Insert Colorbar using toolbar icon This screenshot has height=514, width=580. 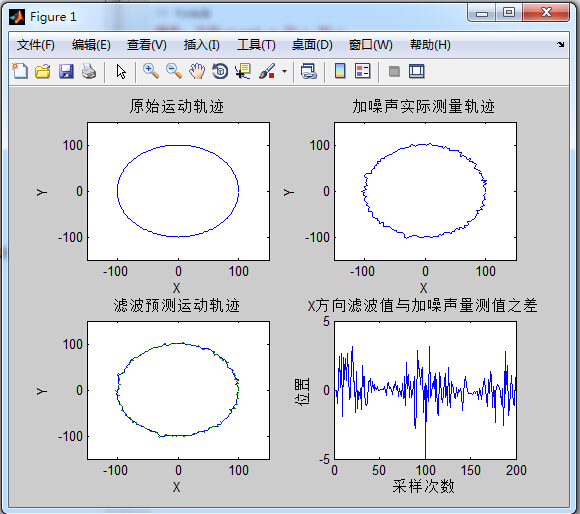coord(340,71)
